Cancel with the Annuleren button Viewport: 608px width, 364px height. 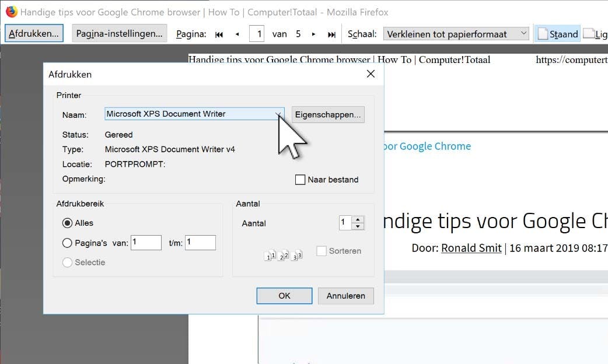click(346, 296)
